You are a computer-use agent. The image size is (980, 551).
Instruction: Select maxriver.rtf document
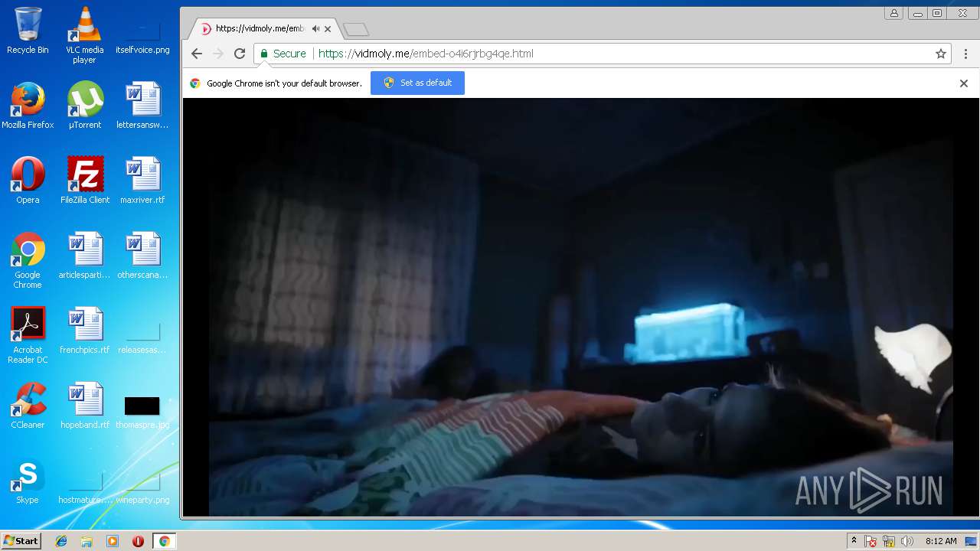point(142,180)
